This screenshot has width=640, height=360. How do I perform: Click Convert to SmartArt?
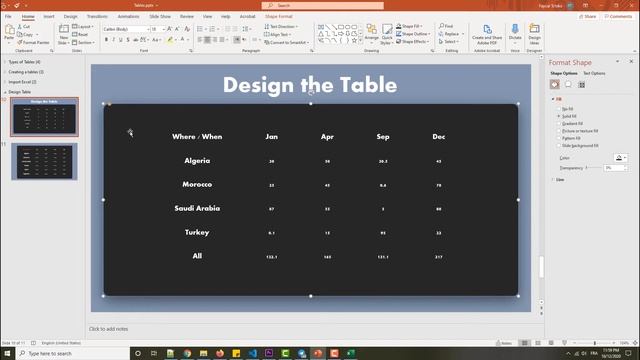(x=287, y=42)
